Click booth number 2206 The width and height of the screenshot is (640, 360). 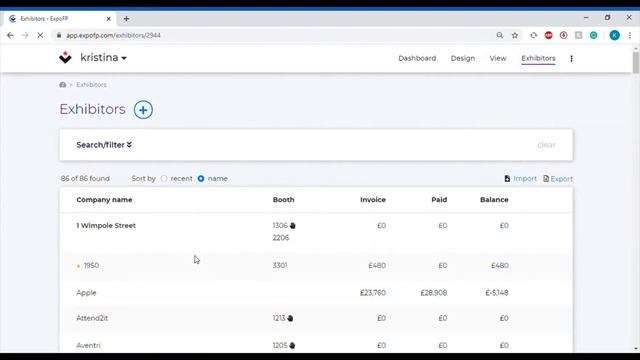pyautogui.click(x=281, y=238)
